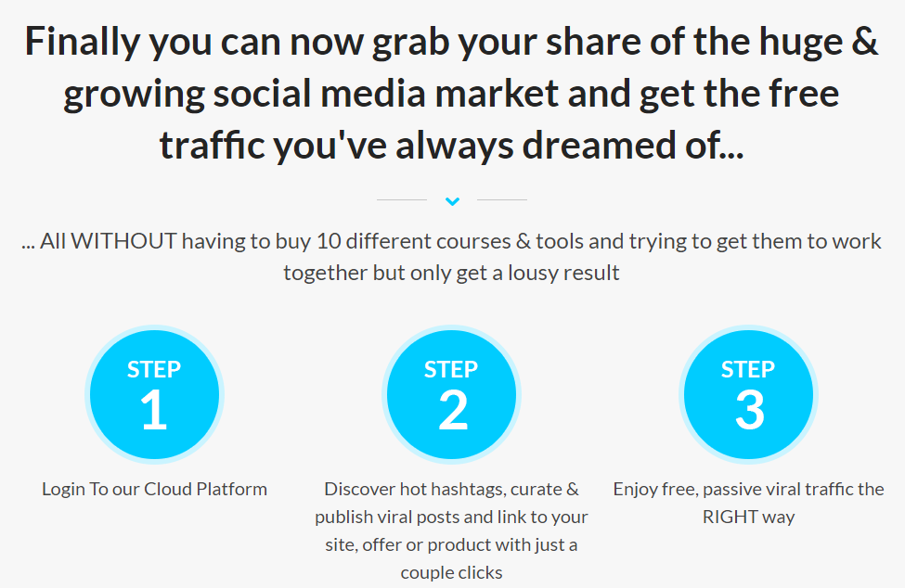Click the number 2 inside middle circle
Viewport: 905px width, 588px height.
coord(453,410)
